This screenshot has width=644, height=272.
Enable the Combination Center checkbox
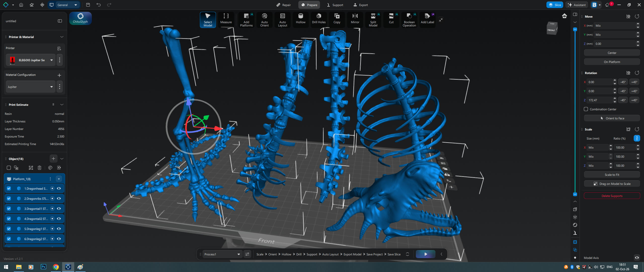tap(586, 109)
